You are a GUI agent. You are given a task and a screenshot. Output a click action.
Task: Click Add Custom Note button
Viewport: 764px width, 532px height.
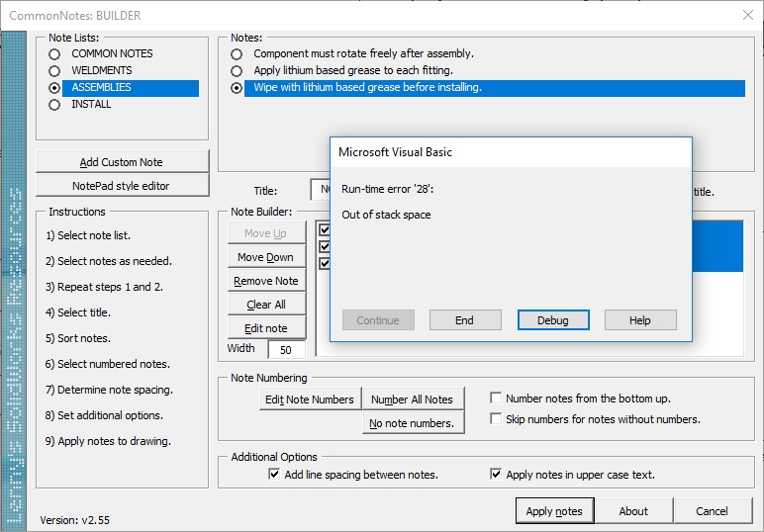pos(122,161)
